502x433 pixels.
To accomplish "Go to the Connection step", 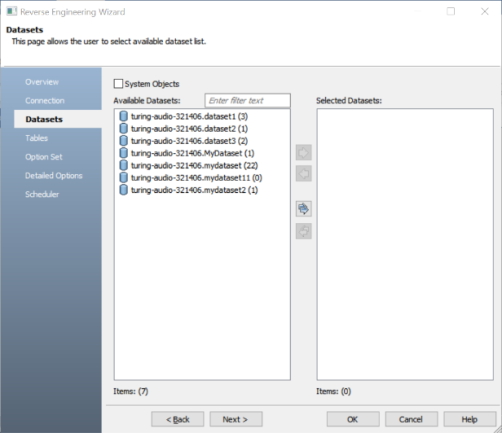I will [x=45, y=101].
